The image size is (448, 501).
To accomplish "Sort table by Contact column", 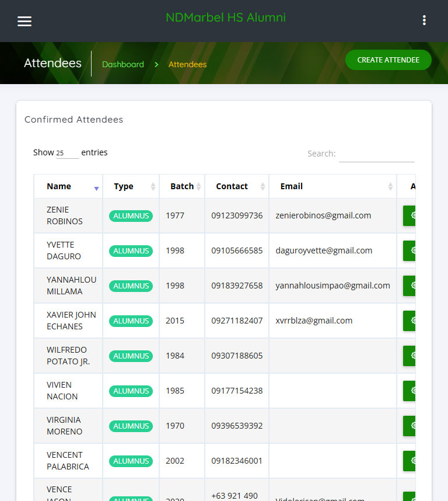I will point(236,186).
